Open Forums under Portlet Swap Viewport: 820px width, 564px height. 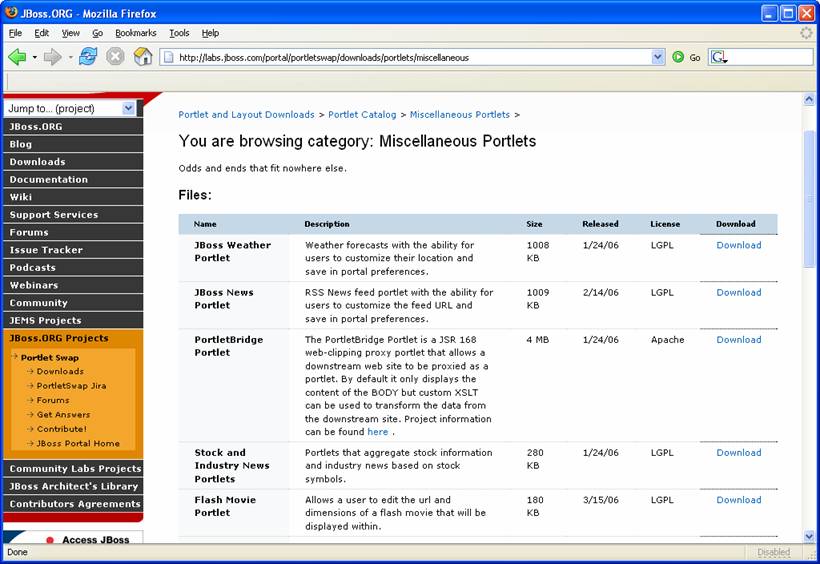point(53,400)
